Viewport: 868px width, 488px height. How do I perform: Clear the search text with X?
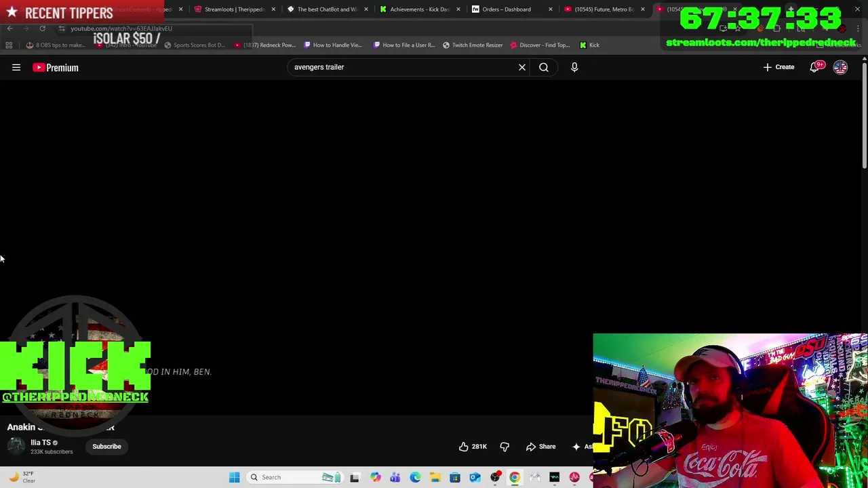pyautogui.click(x=522, y=67)
